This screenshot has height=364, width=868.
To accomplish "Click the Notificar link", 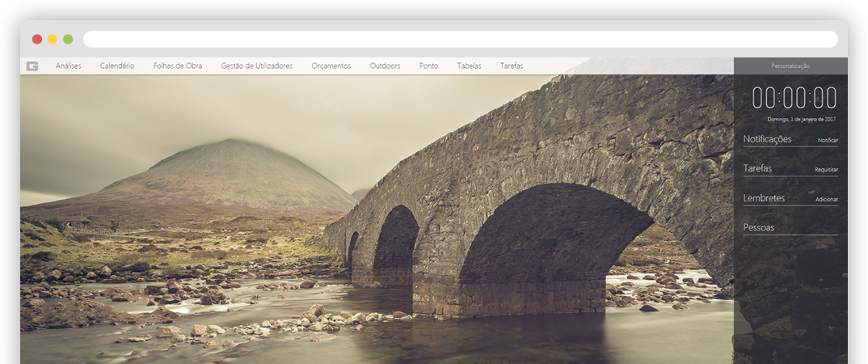I will [828, 141].
